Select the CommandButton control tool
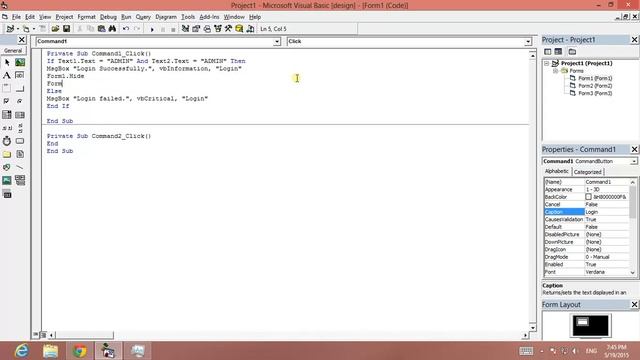Viewport: 640px width, 360px height. click(20, 89)
